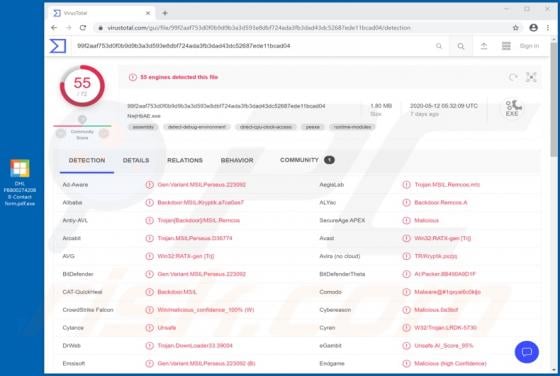
Task: Click the BitDefender vendor name
Action: coord(78,274)
